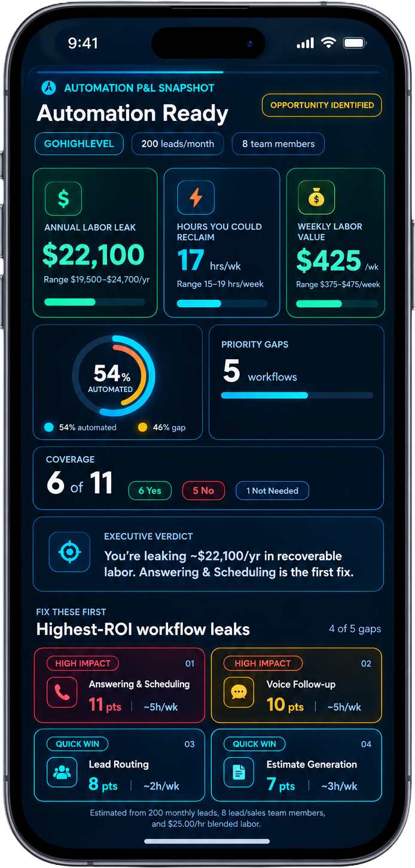The width and height of the screenshot is (415, 868).
Task: Tap the 'Range $375–$475/week' text
Action: [x=338, y=284]
